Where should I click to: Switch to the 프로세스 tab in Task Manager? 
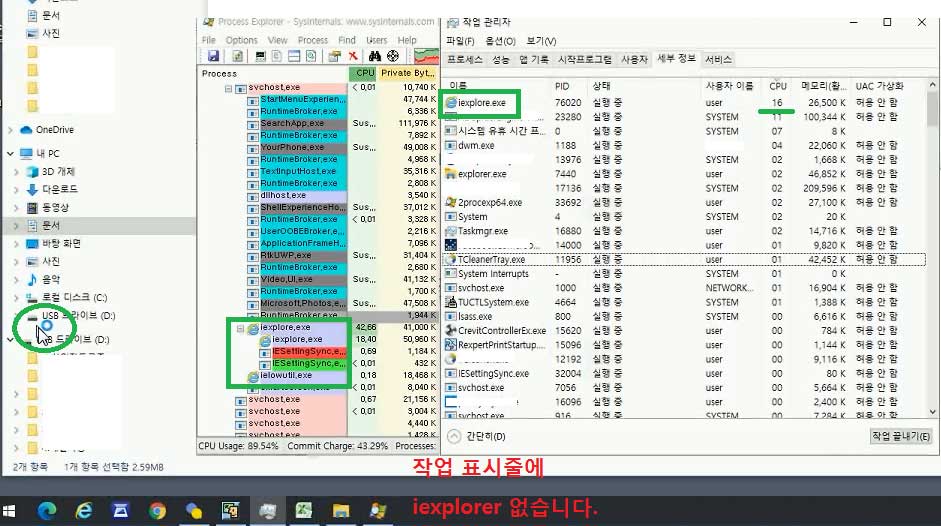[465, 59]
